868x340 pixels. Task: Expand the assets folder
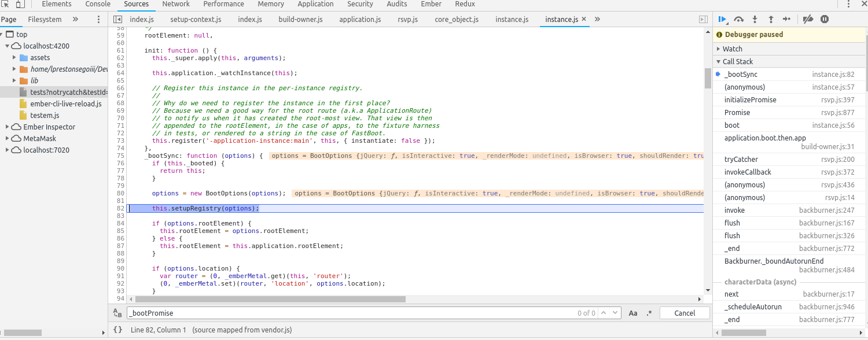tap(14, 58)
